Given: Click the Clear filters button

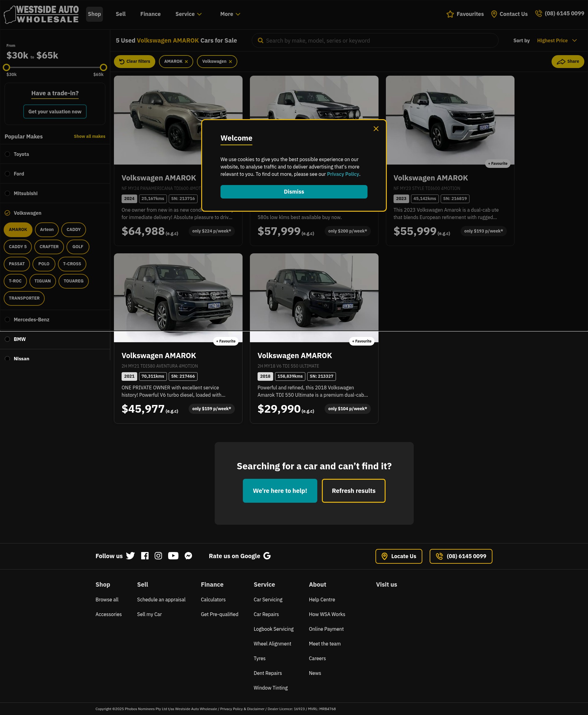Looking at the screenshot, I should pyautogui.click(x=134, y=61).
